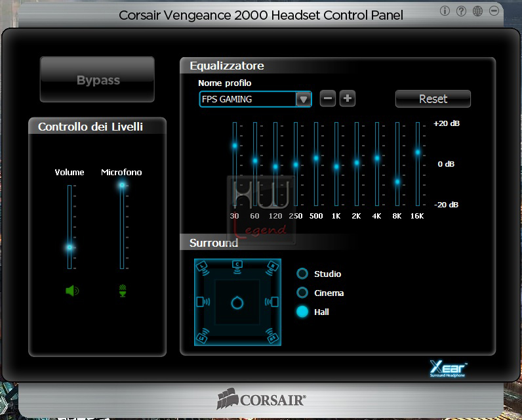Screen dimensions: 522x420
Task: Adjust the Microfono level slider
Action: point(122,185)
